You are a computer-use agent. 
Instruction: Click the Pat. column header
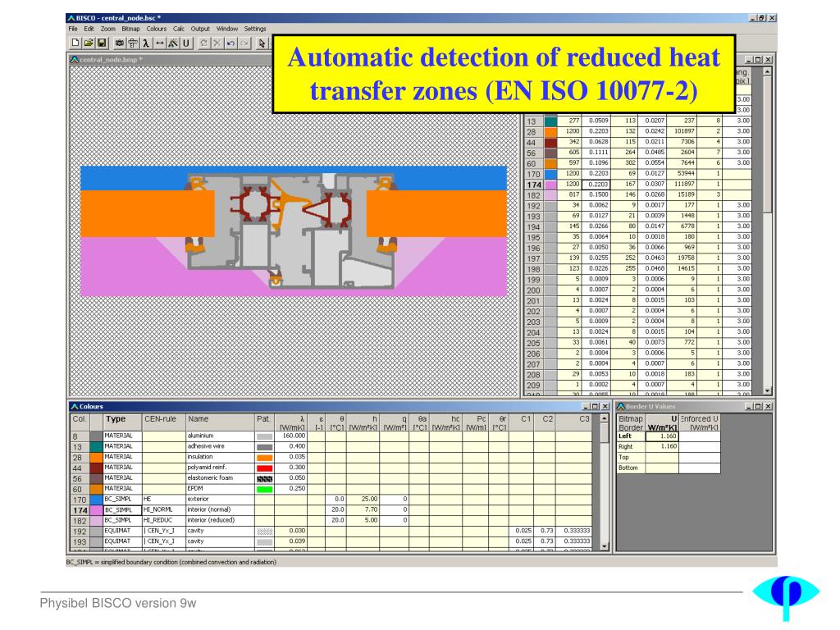(x=265, y=422)
